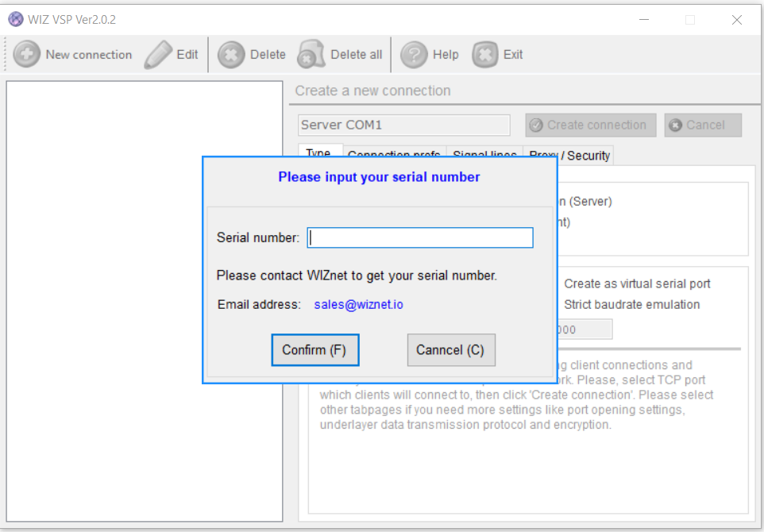This screenshot has height=532, width=764.
Task: Click the "Strict baudrate emulation" label
Action: 632,304
